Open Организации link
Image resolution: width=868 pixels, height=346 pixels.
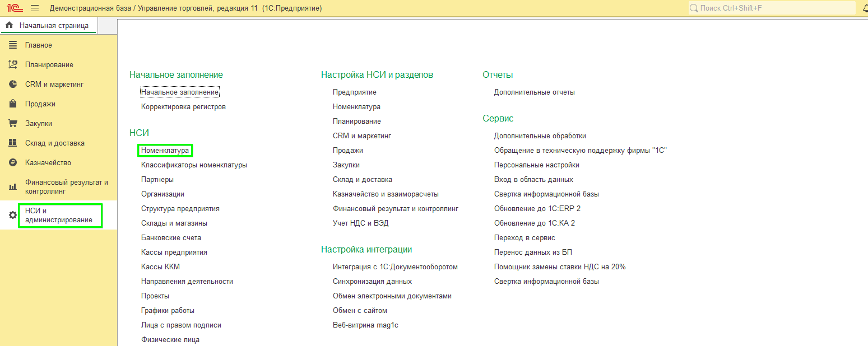click(x=163, y=194)
